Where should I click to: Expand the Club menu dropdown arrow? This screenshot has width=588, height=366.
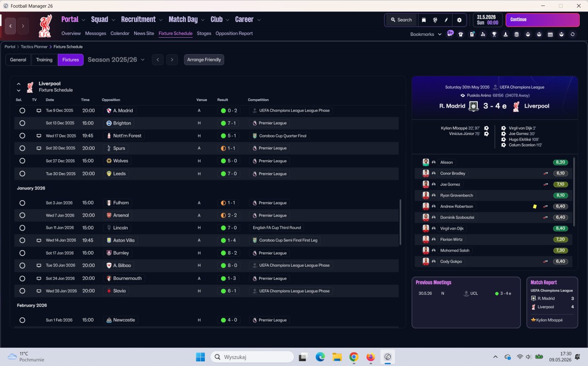pos(227,20)
